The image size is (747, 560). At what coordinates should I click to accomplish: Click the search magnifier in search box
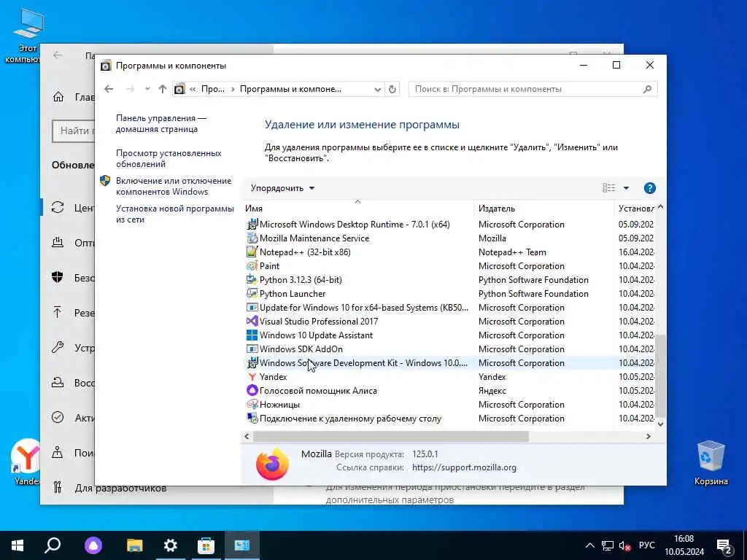pos(647,89)
